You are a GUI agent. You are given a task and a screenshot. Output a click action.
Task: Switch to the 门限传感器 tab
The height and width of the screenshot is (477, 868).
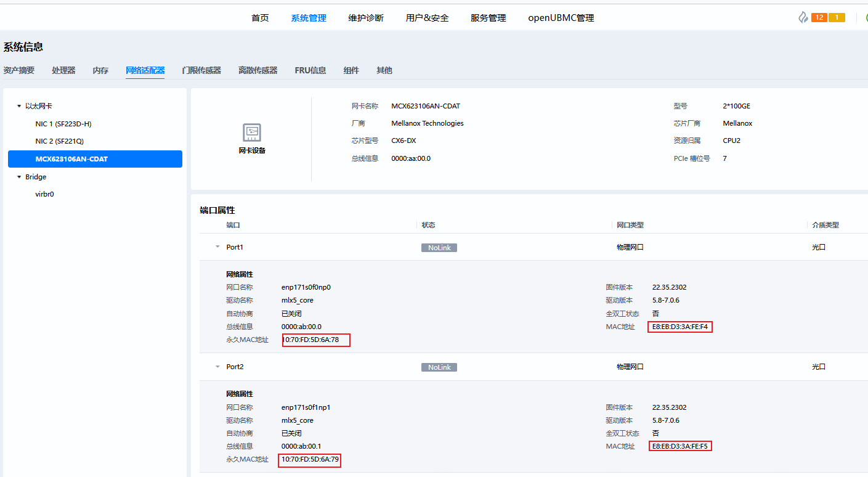coord(201,70)
